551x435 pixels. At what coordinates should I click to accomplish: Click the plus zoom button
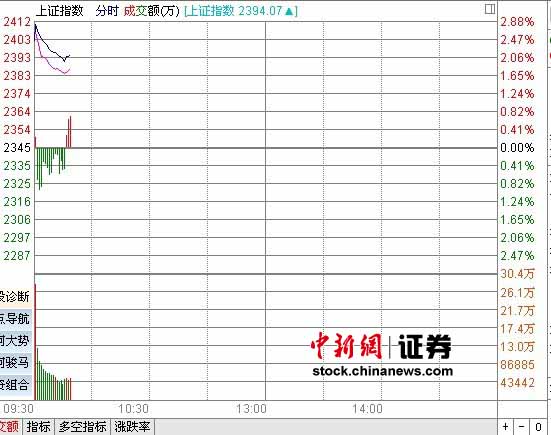[x=506, y=427]
